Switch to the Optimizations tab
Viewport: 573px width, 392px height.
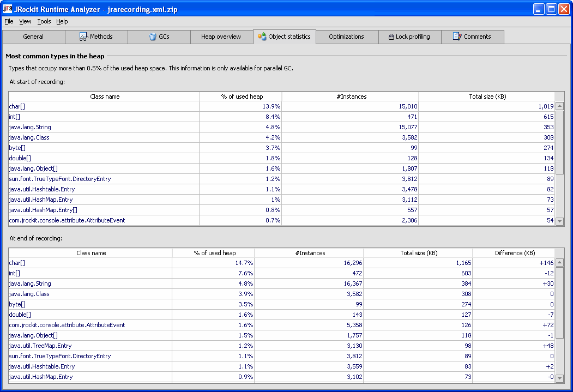[x=346, y=37]
